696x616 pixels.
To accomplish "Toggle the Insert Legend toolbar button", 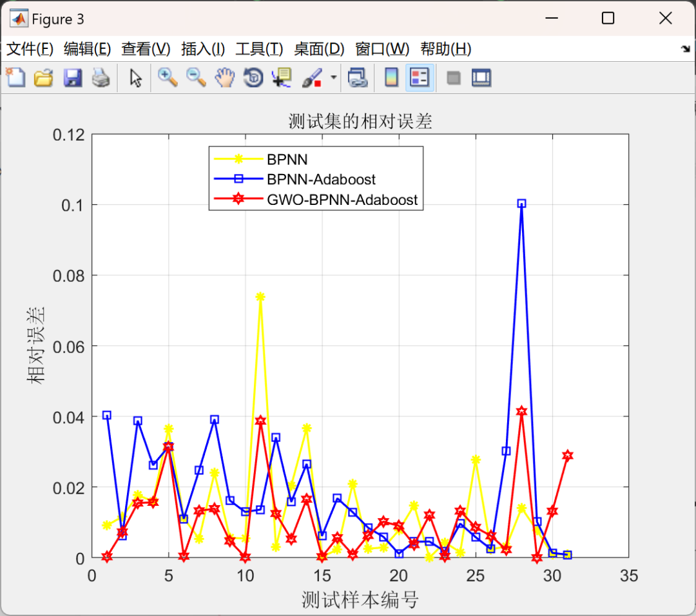I will (x=420, y=78).
